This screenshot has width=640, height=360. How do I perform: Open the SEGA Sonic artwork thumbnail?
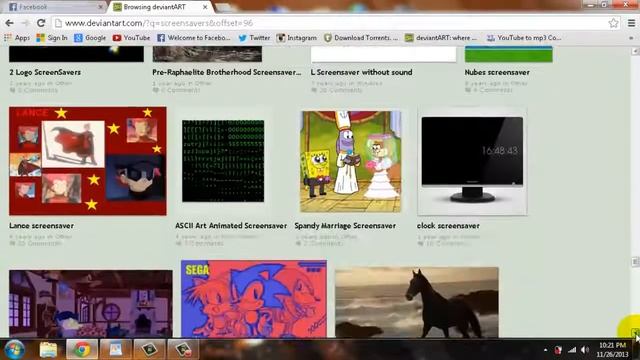pos(253,299)
